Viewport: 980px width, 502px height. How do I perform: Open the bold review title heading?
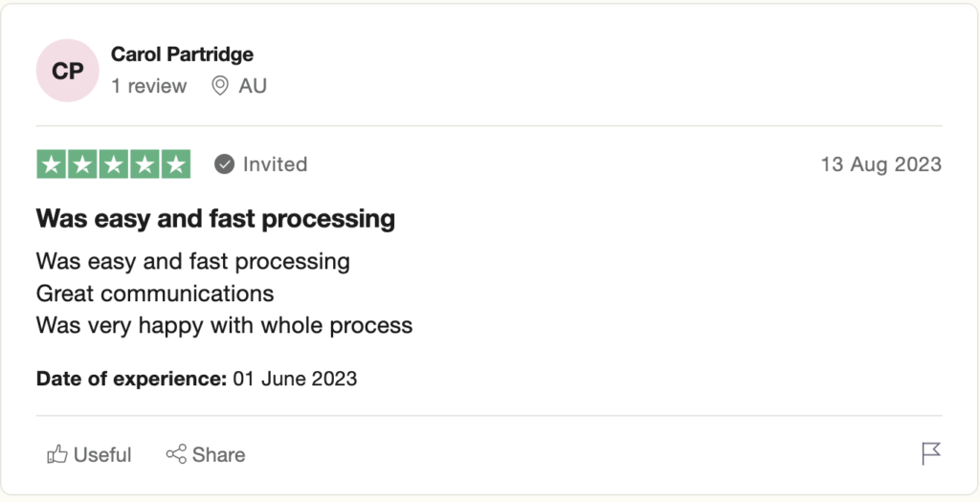pos(215,219)
